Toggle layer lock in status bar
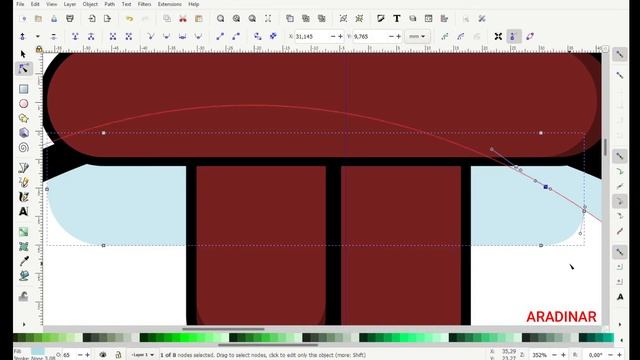The width and height of the screenshot is (640, 360). [118, 355]
